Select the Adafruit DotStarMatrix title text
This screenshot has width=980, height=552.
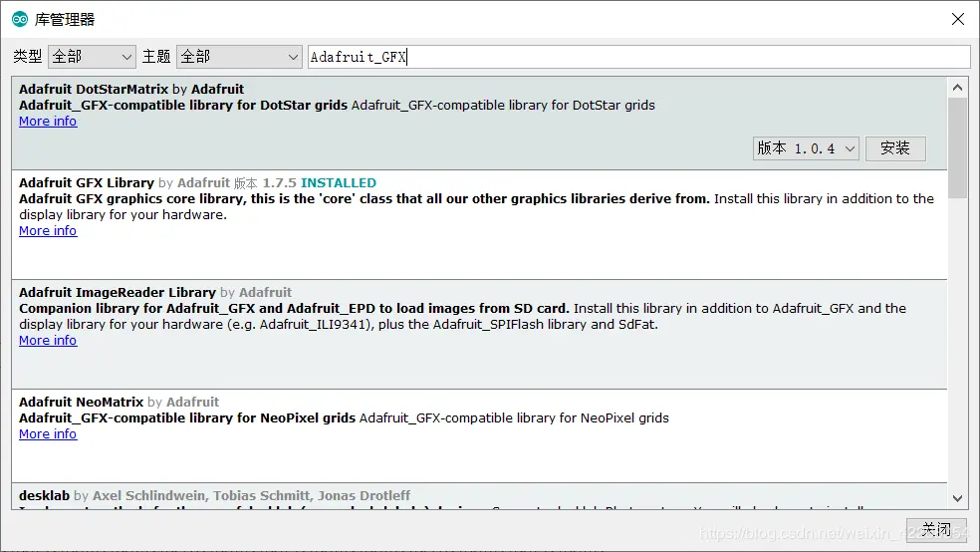(94, 90)
